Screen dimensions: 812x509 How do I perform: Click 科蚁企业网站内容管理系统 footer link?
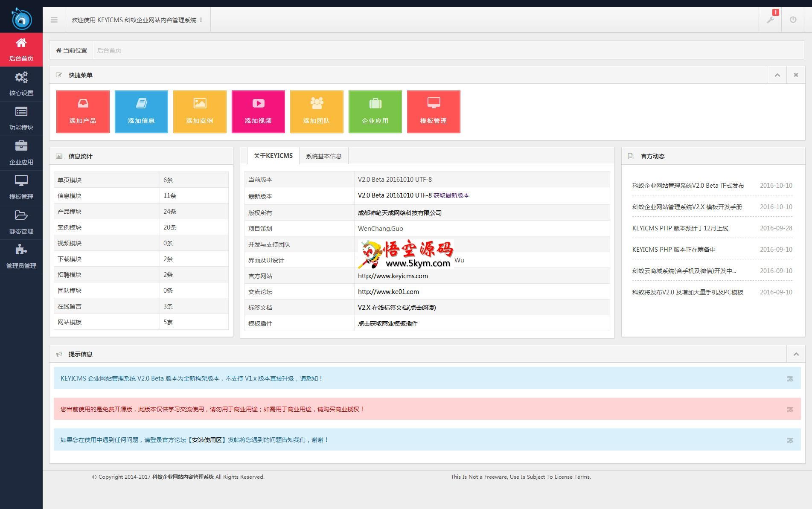coord(183,477)
